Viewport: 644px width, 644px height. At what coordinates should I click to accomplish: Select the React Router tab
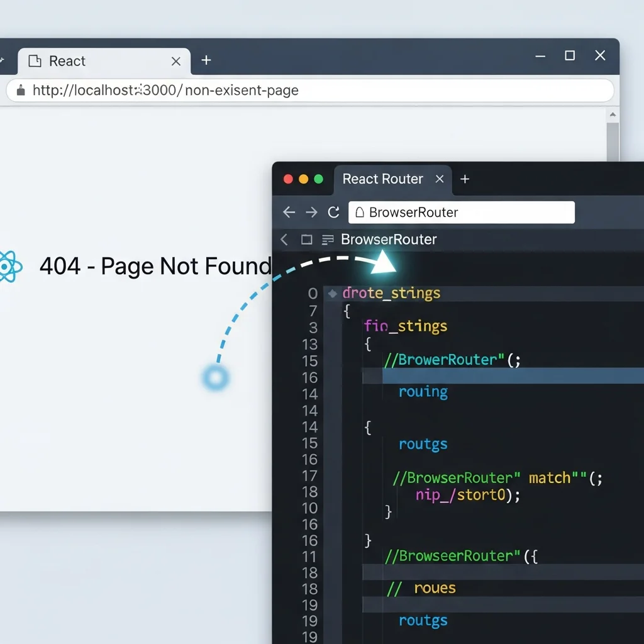(382, 179)
